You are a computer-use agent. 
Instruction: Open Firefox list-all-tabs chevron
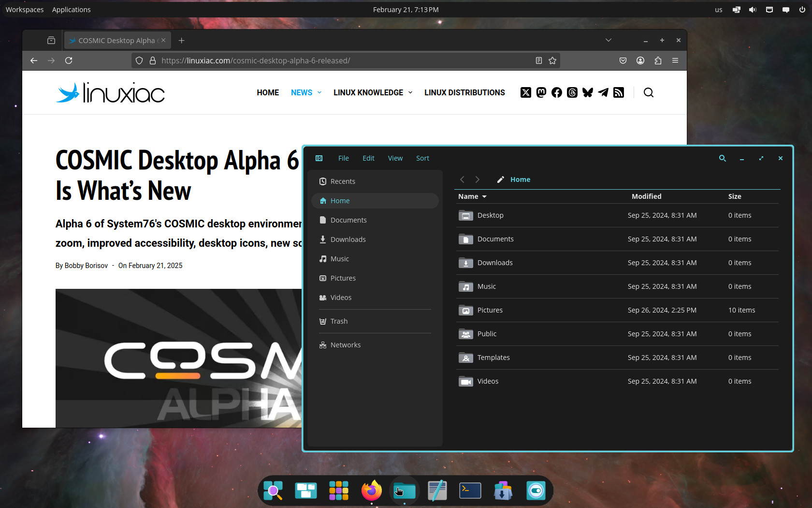pos(609,40)
